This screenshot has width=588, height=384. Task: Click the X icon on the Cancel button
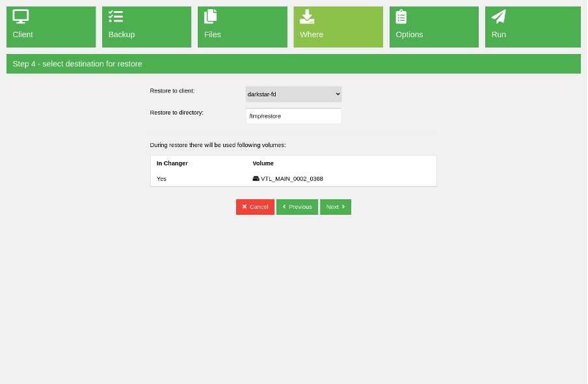pos(245,207)
